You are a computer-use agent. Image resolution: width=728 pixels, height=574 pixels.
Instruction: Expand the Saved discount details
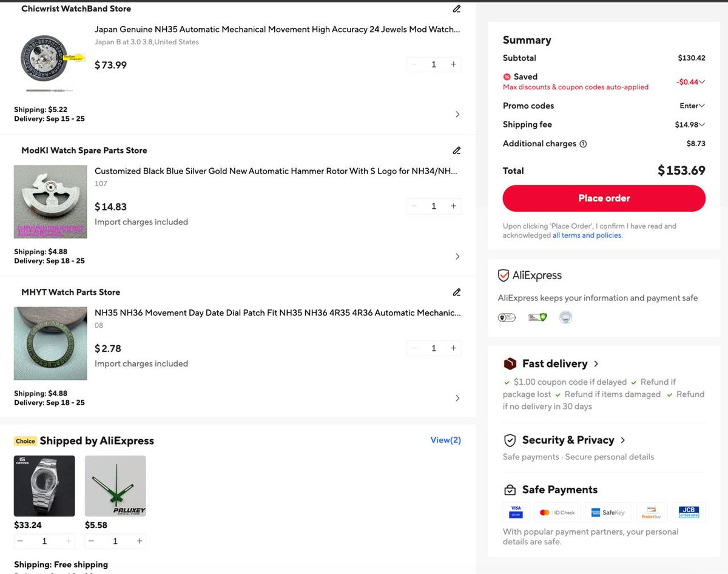(x=702, y=82)
